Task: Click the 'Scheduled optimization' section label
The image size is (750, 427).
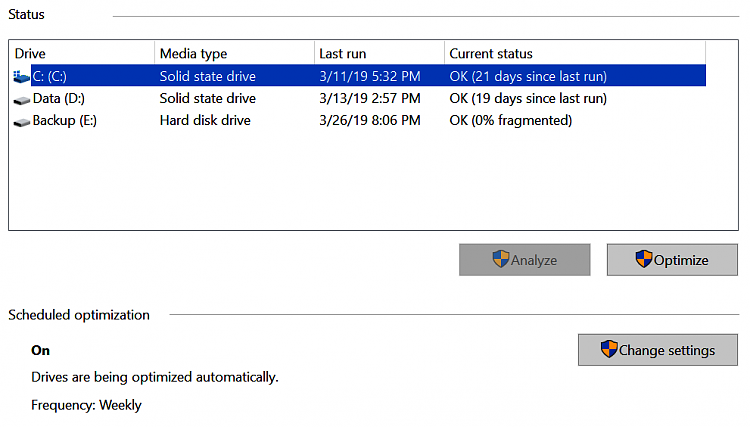Action: pos(79,315)
